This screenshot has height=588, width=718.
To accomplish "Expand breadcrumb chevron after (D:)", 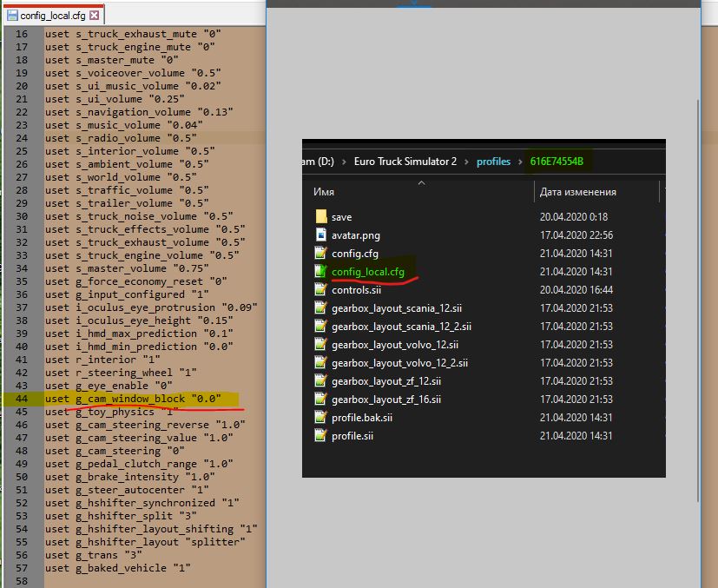I will [344, 162].
